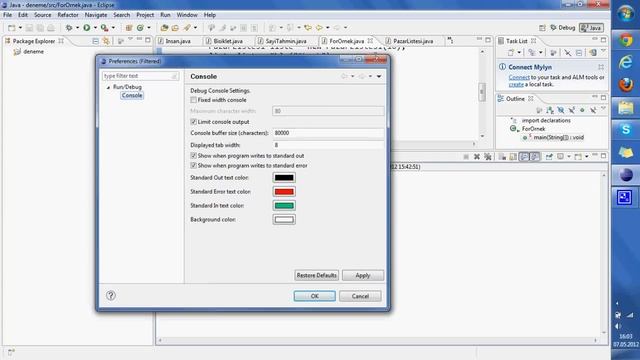Click the Open Perspective icon
This screenshot has height=360, width=640.
pos(542,28)
